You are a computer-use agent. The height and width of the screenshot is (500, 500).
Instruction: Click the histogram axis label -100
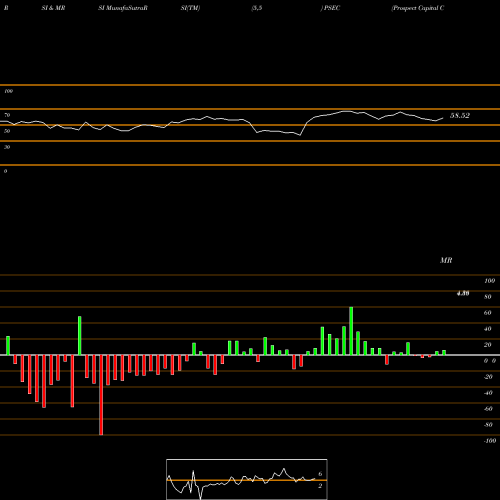pyautogui.click(x=490, y=441)
